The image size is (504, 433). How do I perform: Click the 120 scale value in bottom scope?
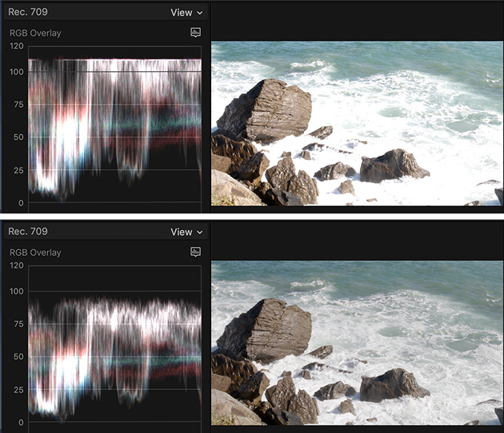17,265
